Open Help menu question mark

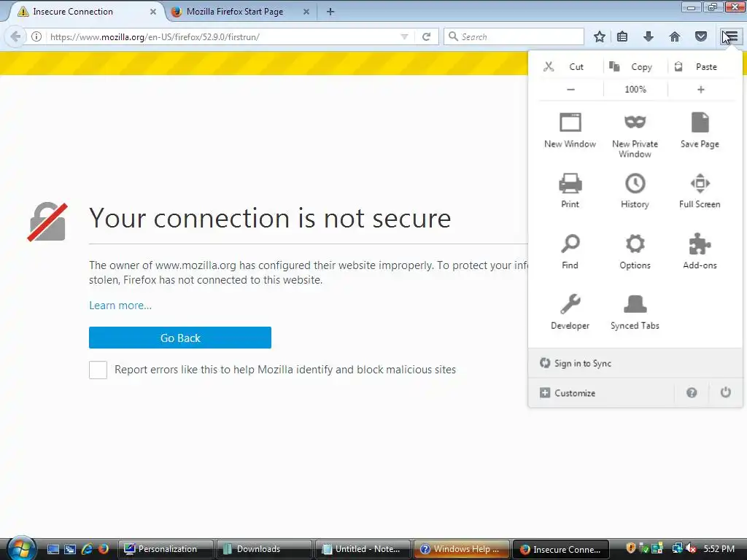[x=692, y=393]
